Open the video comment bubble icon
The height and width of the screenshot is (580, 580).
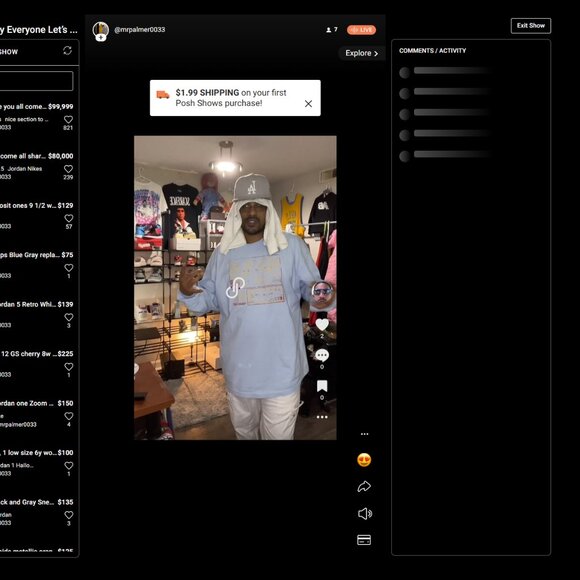322,355
